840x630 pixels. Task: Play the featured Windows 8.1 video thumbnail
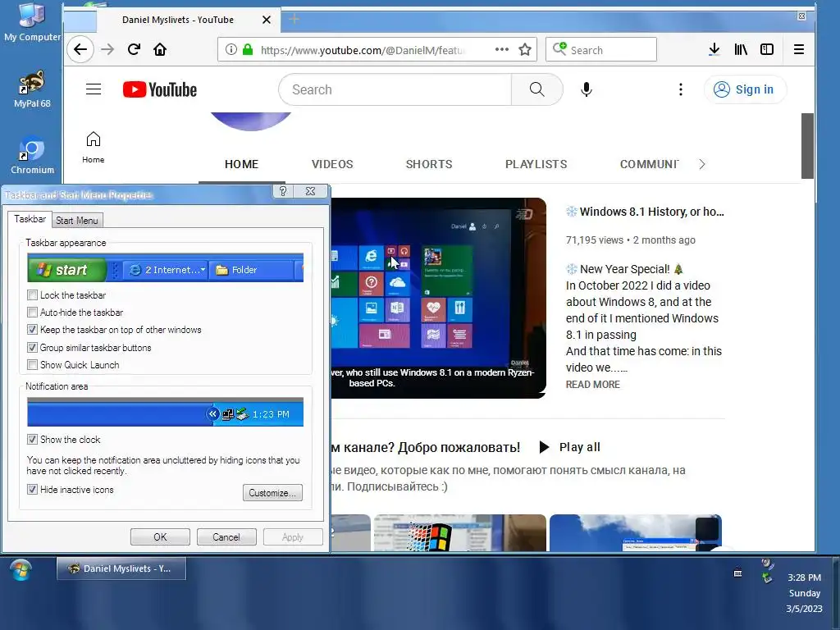tap(438, 298)
